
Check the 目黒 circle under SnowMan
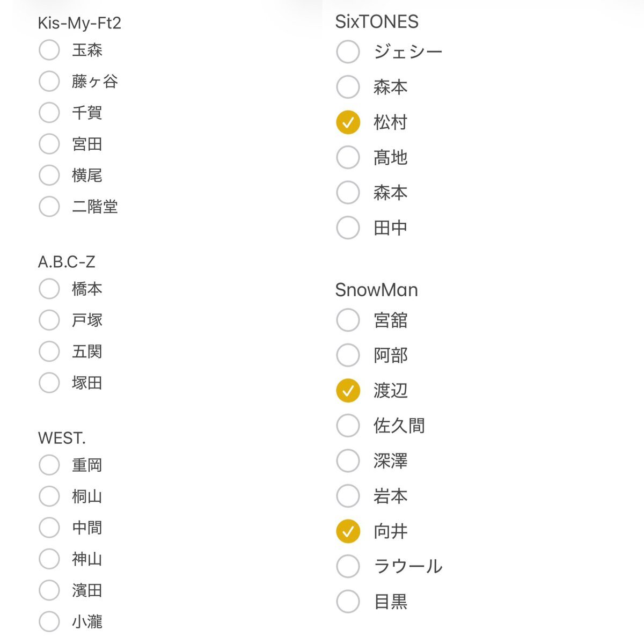point(348,602)
